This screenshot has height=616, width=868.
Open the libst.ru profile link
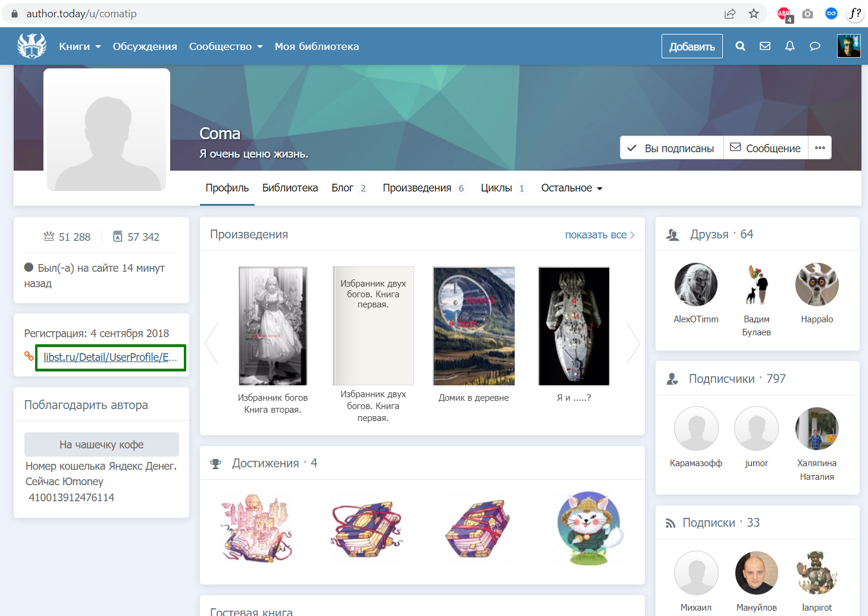(x=110, y=357)
